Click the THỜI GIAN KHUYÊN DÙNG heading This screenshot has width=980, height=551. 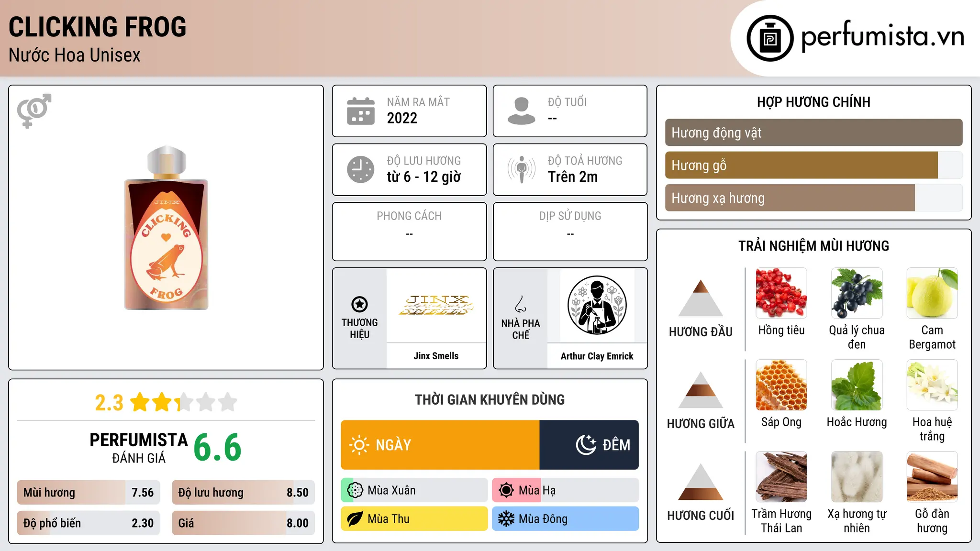point(490,399)
